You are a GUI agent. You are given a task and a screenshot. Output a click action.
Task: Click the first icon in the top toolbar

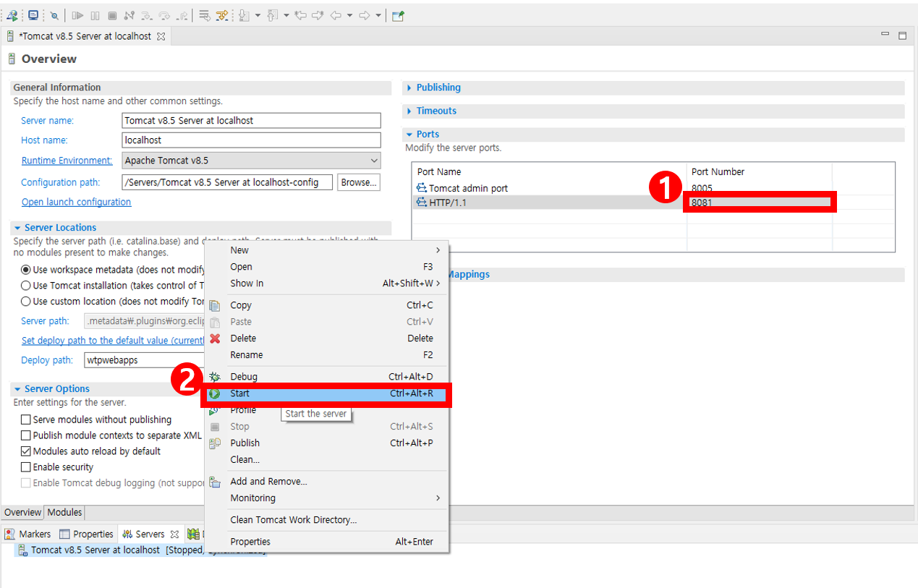12,15
